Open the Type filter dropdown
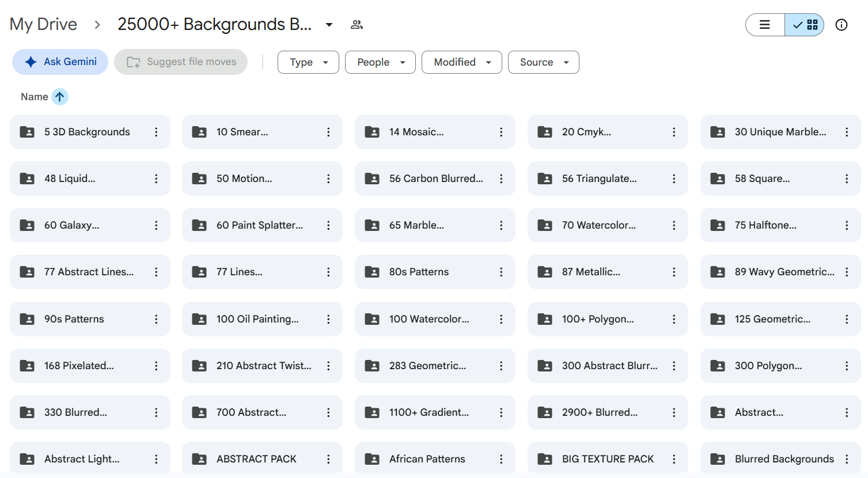Viewport: 868px width, 478px height. (x=308, y=62)
